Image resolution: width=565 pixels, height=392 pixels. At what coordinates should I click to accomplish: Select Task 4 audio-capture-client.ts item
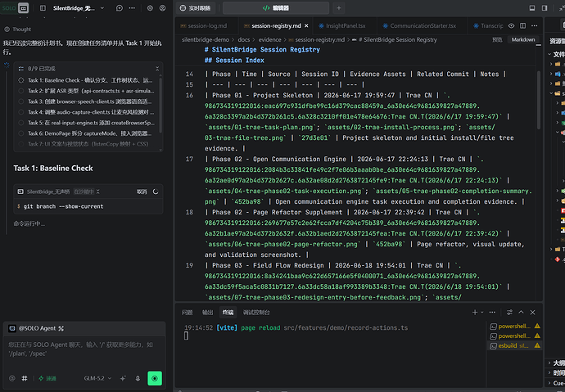coord(87,112)
